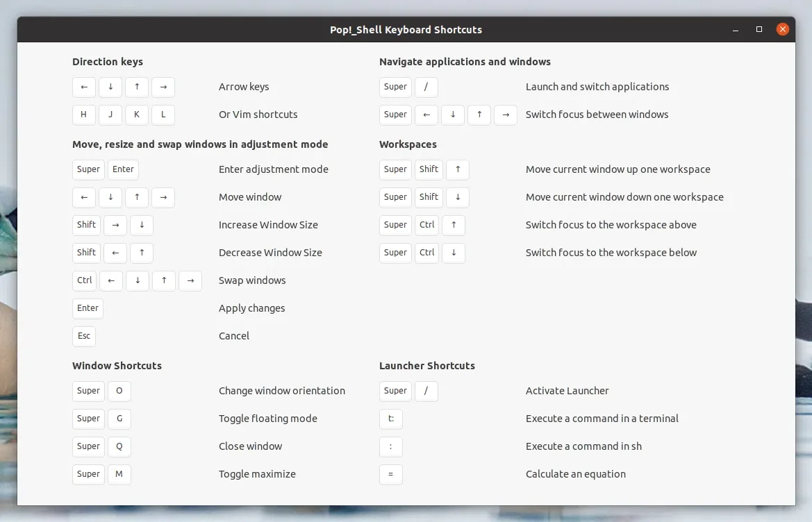812x522 pixels.
Task: Click the O key for window orientation
Action: pyautogui.click(x=119, y=391)
